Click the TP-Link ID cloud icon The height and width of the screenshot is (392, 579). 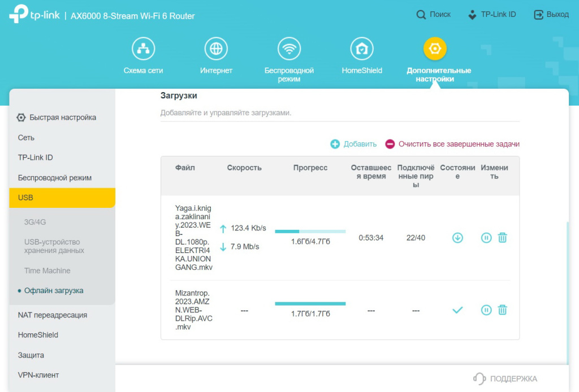pos(472,15)
